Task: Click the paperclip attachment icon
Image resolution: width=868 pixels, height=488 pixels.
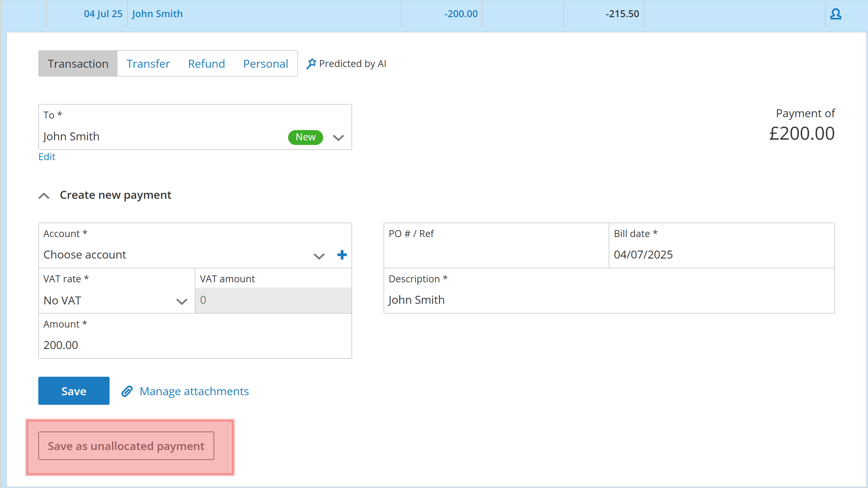Action: coord(127,391)
